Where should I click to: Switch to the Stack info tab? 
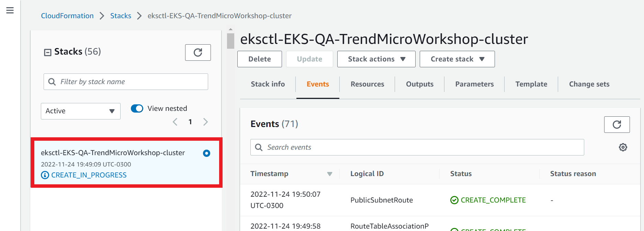click(x=268, y=84)
